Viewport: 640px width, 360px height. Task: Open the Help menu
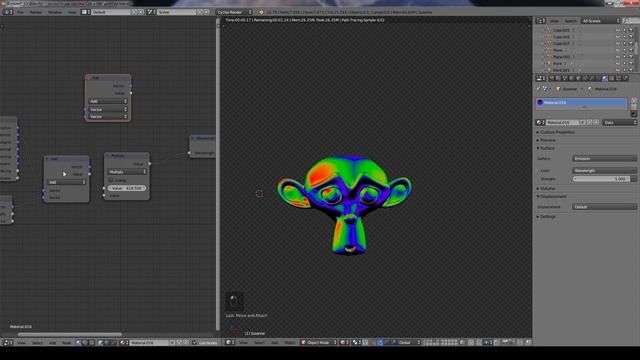click(72, 12)
